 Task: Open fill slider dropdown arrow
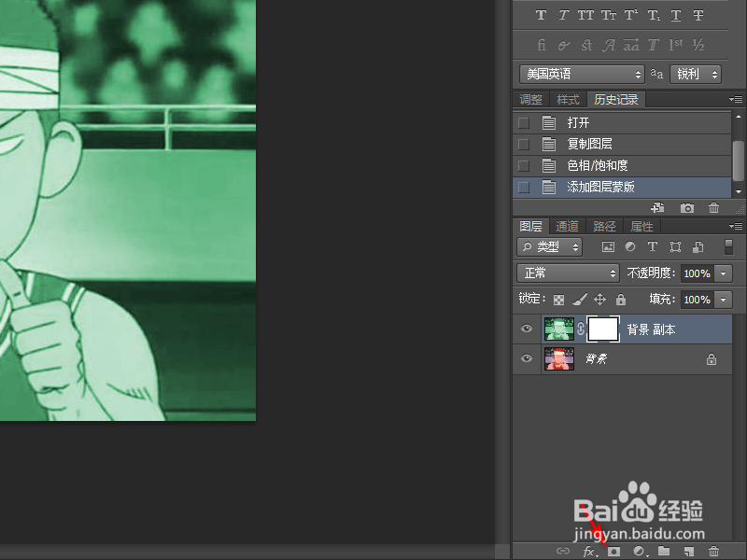pyautogui.click(x=724, y=300)
